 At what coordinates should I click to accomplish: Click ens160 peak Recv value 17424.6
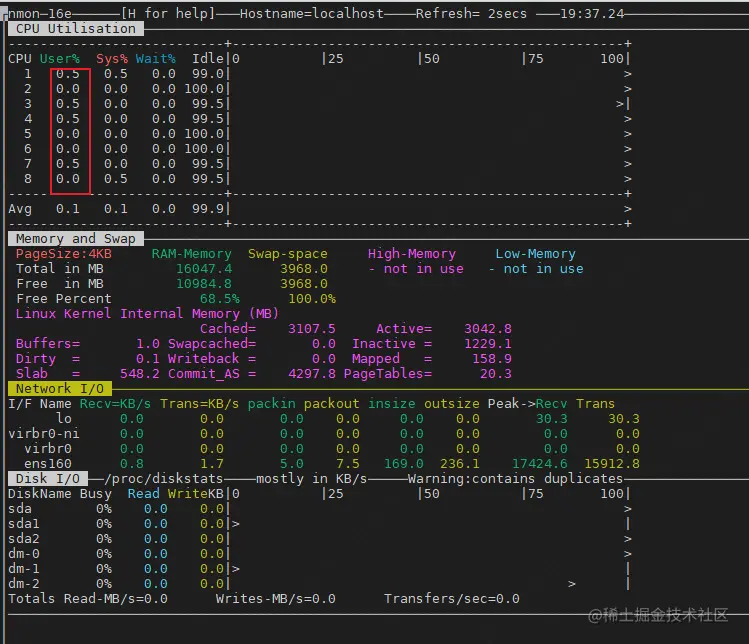(x=540, y=463)
